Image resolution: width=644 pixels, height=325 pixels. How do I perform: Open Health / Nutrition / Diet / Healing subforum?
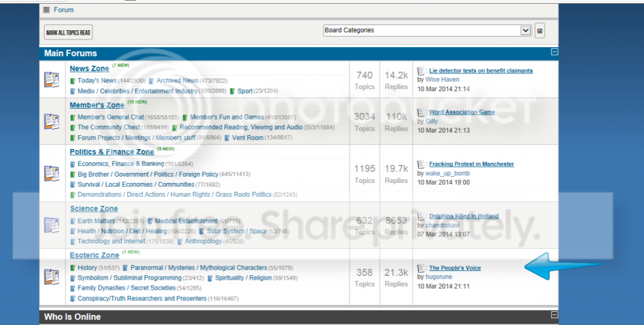coord(123,231)
